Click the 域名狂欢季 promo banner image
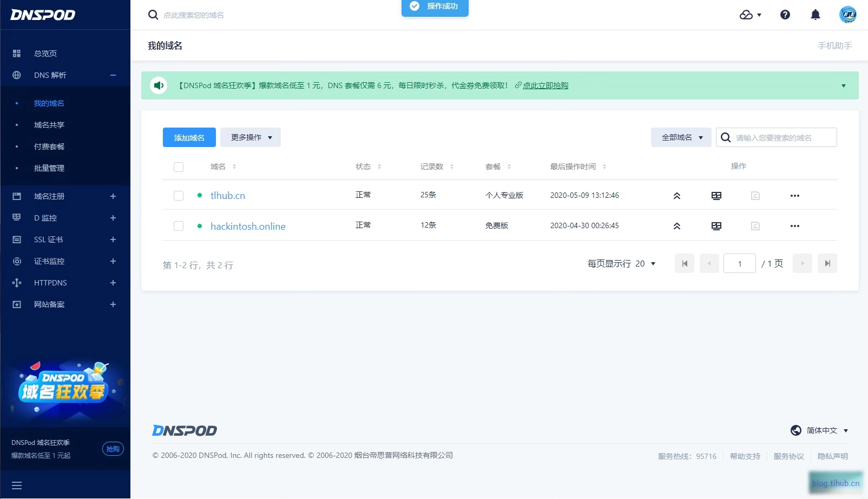 point(65,390)
